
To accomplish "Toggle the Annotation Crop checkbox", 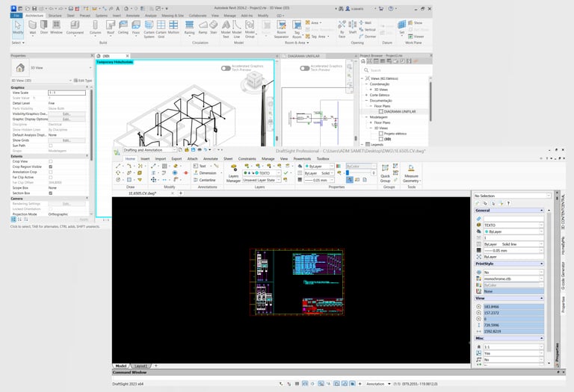I will pos(51,172).
